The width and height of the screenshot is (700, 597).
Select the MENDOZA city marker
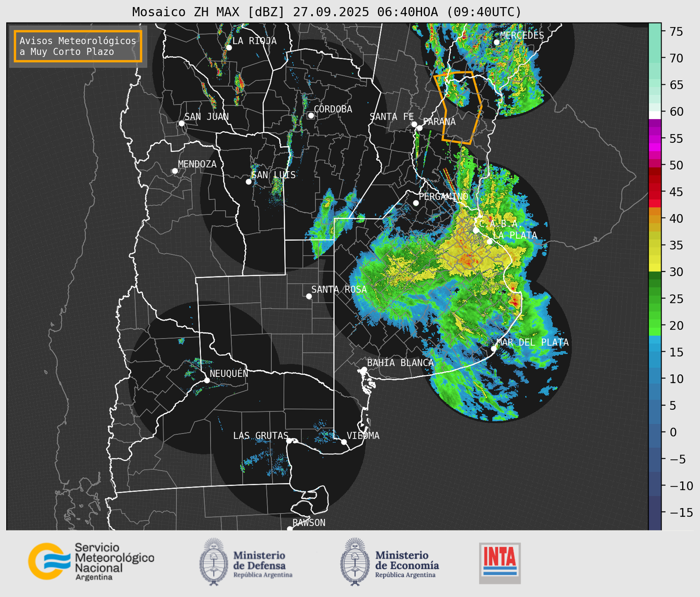(x=175, y=171)
